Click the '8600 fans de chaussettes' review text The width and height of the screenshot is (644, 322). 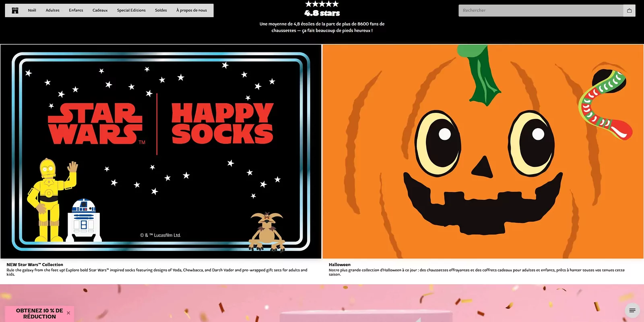pyautogui.click(x=322, y=27)
